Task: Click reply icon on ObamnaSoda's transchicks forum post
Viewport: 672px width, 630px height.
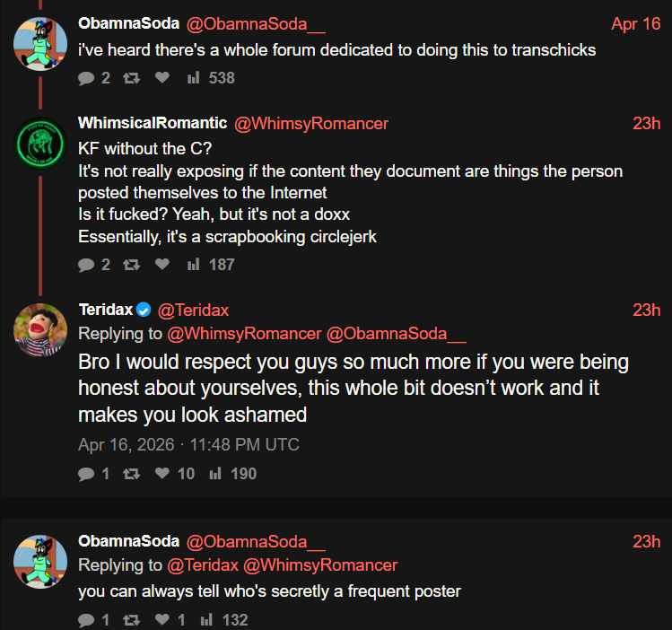Action: coord(86,78)
